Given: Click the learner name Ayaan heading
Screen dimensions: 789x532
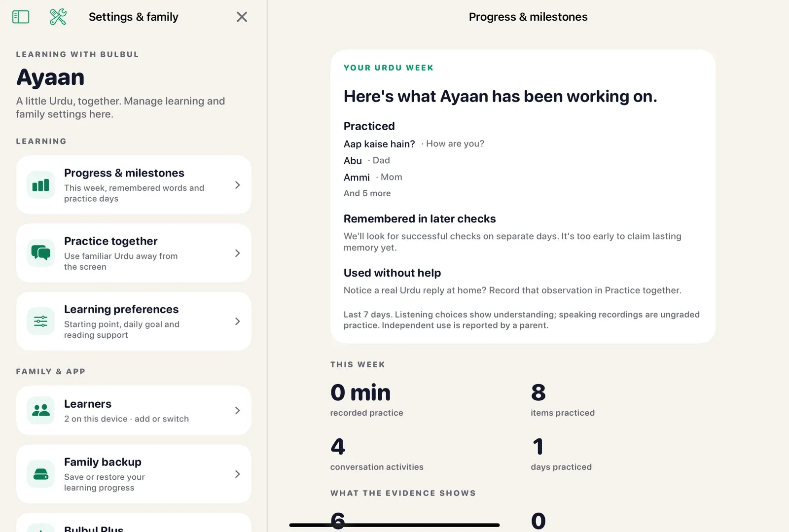Looking at the screenshot, I should click(x=50, y=77).
